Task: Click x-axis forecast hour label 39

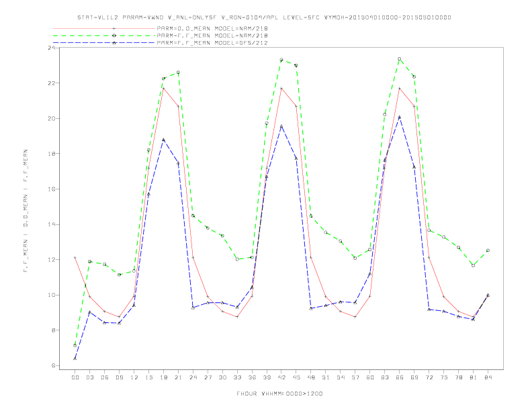Action: (267, 377)
